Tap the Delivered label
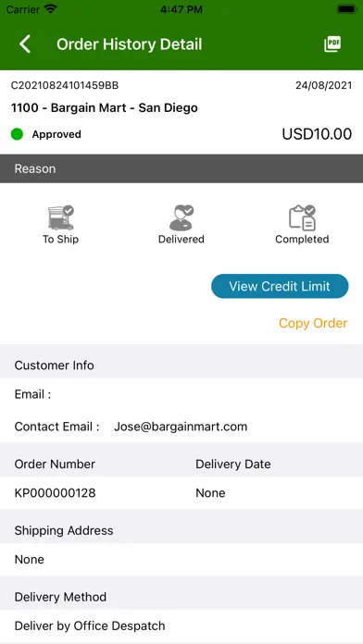The image size is (363, 644). coord(181,239)
